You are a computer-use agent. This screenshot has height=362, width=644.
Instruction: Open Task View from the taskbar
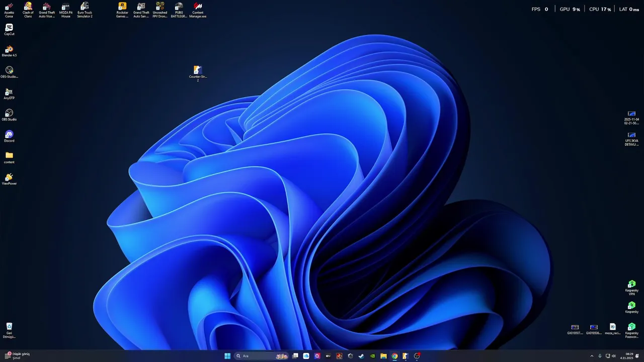pos(295,356)
